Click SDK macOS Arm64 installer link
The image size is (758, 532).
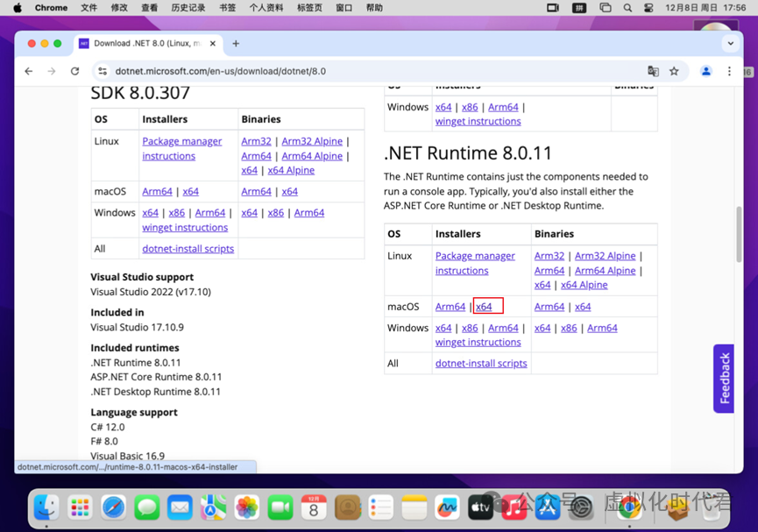[157, 192]
